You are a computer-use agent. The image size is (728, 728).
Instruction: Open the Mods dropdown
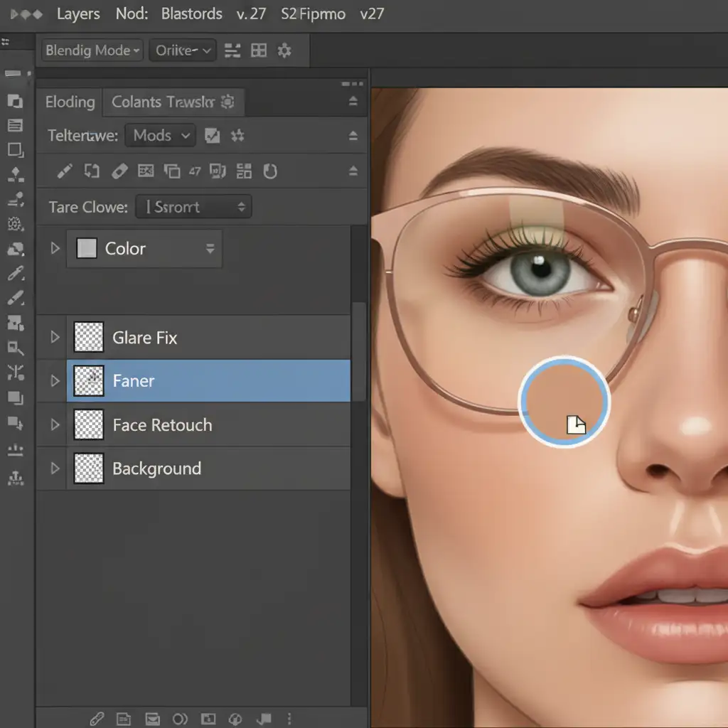click(x=160, y=136)
